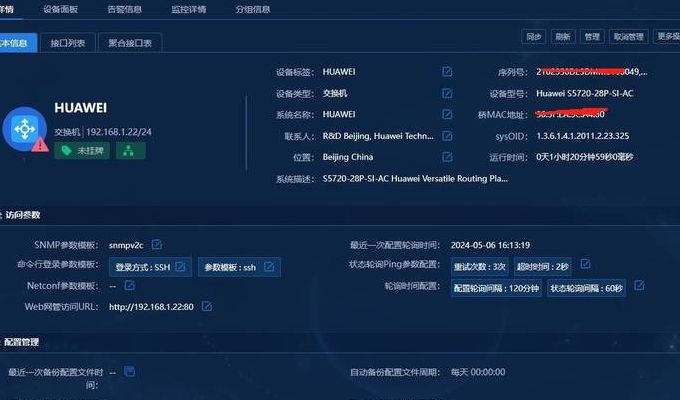This screenshot has width=680, height=400.
Task: Click the HUAWEI switch device icon
Action: [x=25, y=129]
